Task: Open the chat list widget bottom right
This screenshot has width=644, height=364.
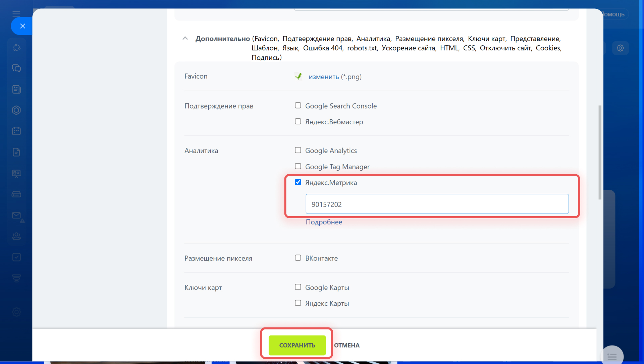Action: point(612,356)
